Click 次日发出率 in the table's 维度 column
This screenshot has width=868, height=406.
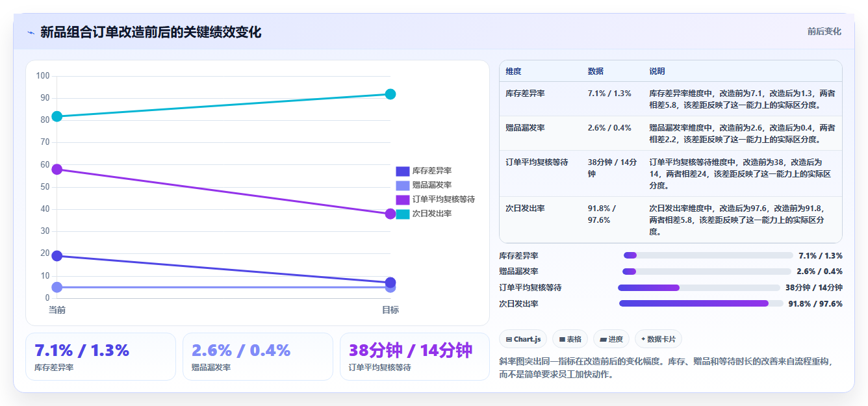525,209
